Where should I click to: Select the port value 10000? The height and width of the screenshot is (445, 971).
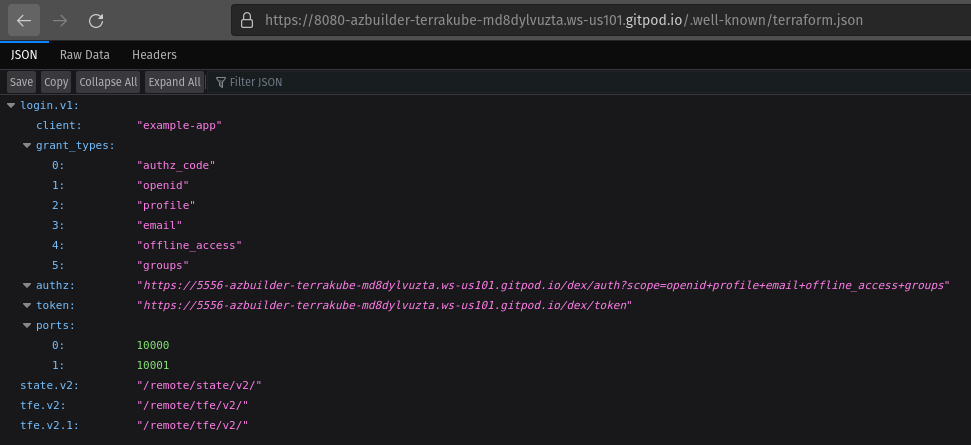point(153,345)
